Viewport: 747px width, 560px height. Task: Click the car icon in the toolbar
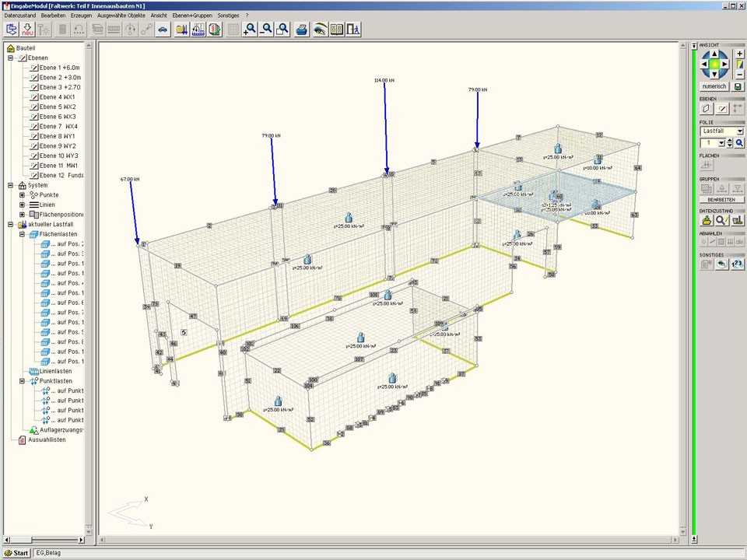coord(163,30)
